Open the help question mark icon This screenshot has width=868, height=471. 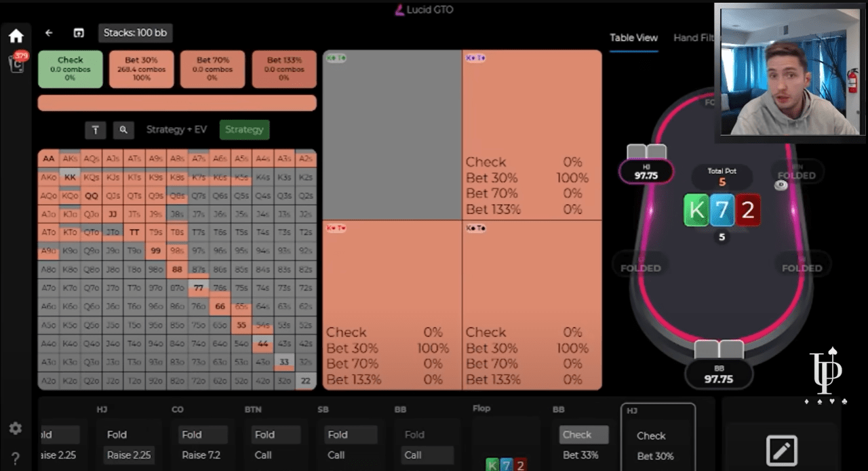click(16, 458)
